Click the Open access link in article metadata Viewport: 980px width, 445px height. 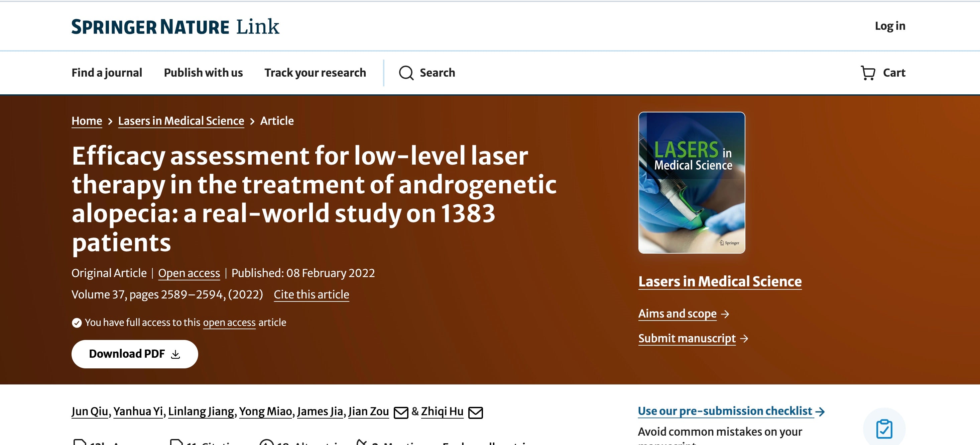tap(189, 273)
